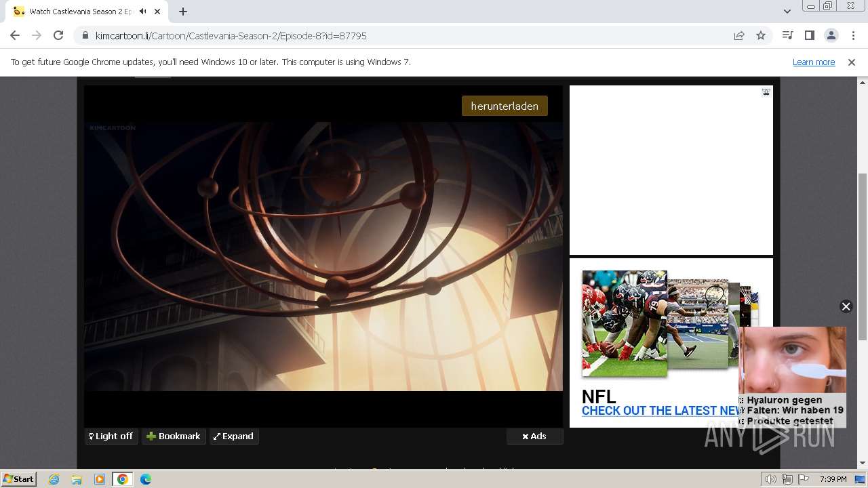Click the video player frame
The height and width of the screenshot is (488, 868).
(323, 256)
